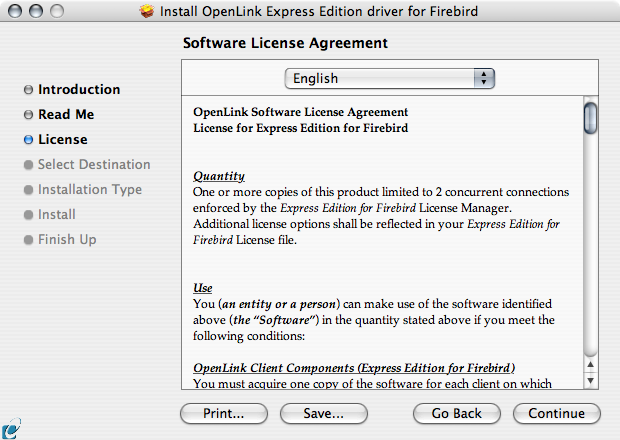This screenshot has width=620, height=440.
Task: Click the Select Destination step bullet
Action: pyautogui.click(x=28, y=165)
